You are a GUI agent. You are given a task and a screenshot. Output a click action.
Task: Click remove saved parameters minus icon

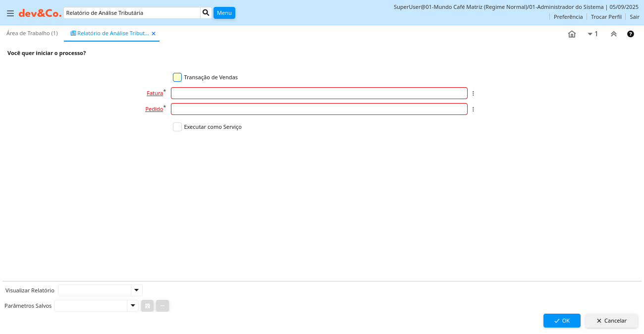click(x=162, y=306)
